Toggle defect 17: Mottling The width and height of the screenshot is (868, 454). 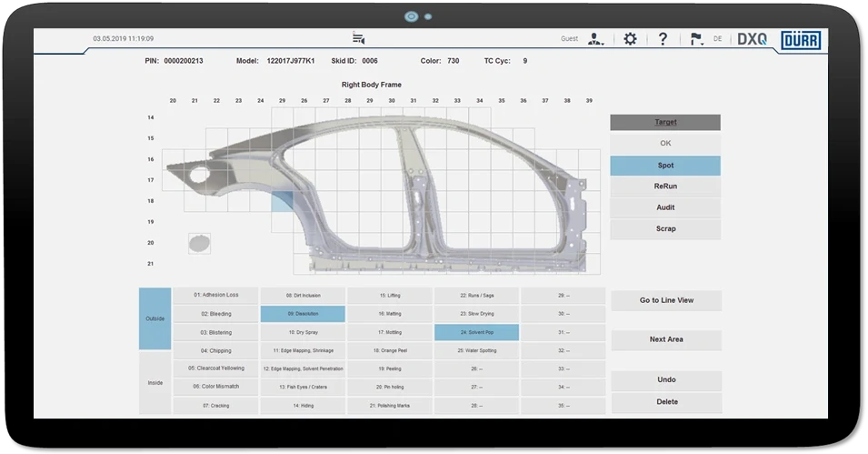click(390, 333)
